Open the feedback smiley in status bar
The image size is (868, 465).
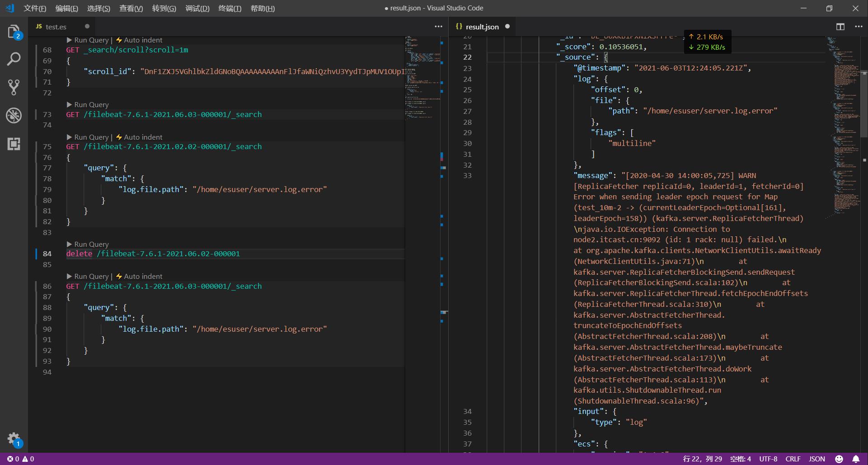pyautogui.click(x=839, y=459)
